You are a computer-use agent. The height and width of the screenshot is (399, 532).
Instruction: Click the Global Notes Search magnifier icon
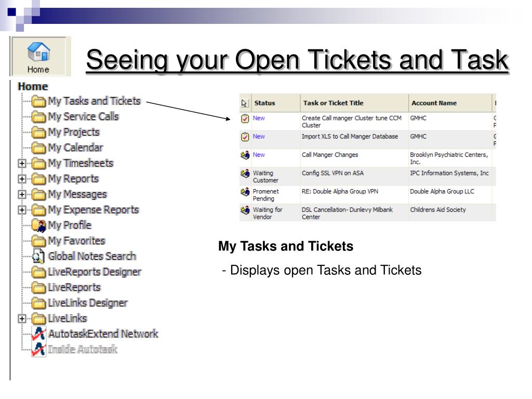coord(38,257)
